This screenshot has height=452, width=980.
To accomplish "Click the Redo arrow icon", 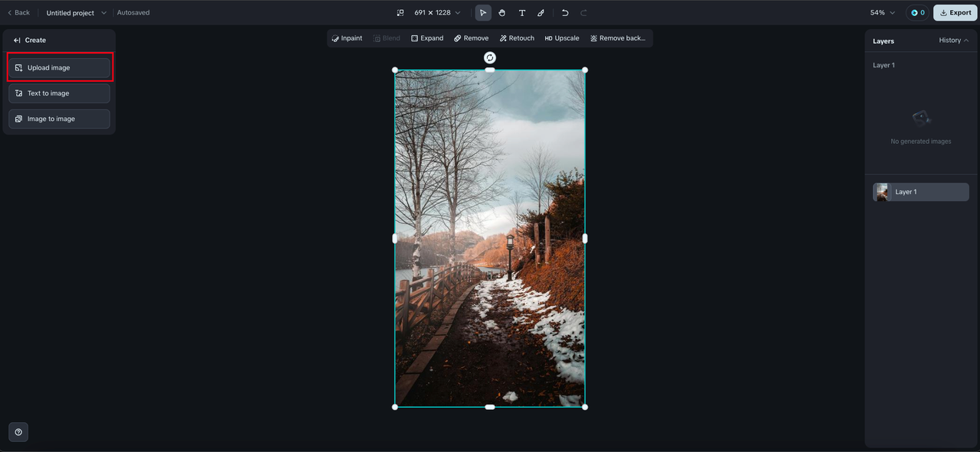I will coord(583,13).
